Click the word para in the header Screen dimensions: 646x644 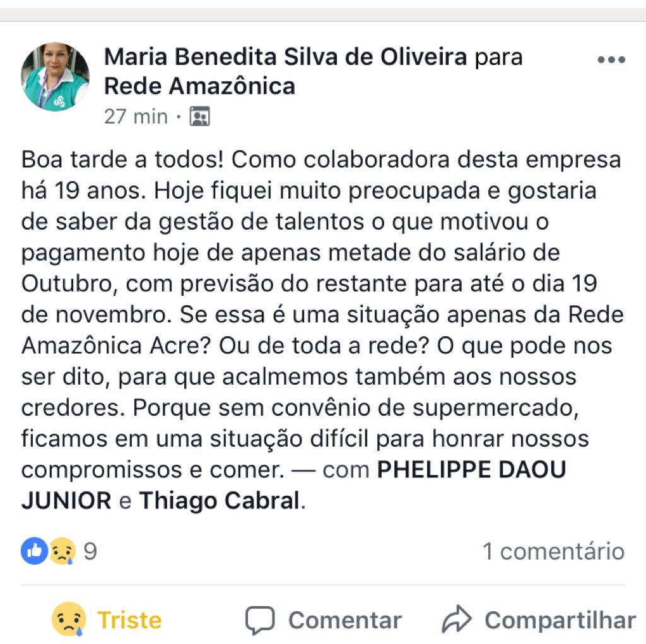498,57
